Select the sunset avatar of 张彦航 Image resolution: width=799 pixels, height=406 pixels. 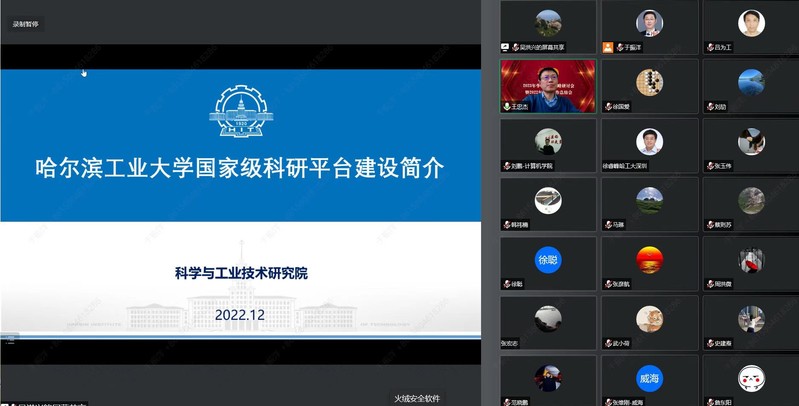(x=649, y=258)
